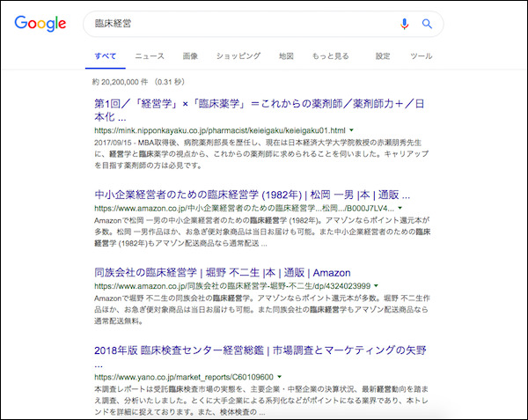This screenshot has width=528, height=420.
Task: Click the Google logo
Action: pyautogui.click(x=40, y=24)
